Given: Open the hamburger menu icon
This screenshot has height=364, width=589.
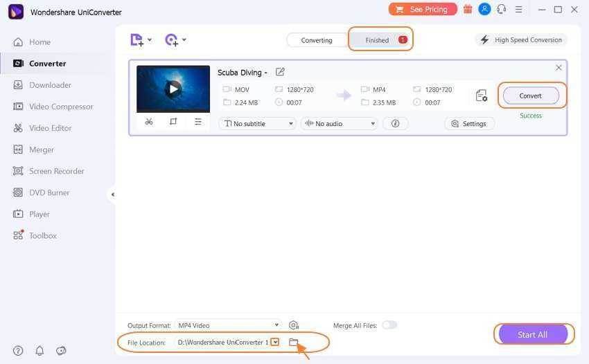Looking at the screenshot, I should (x=519, y=10).
